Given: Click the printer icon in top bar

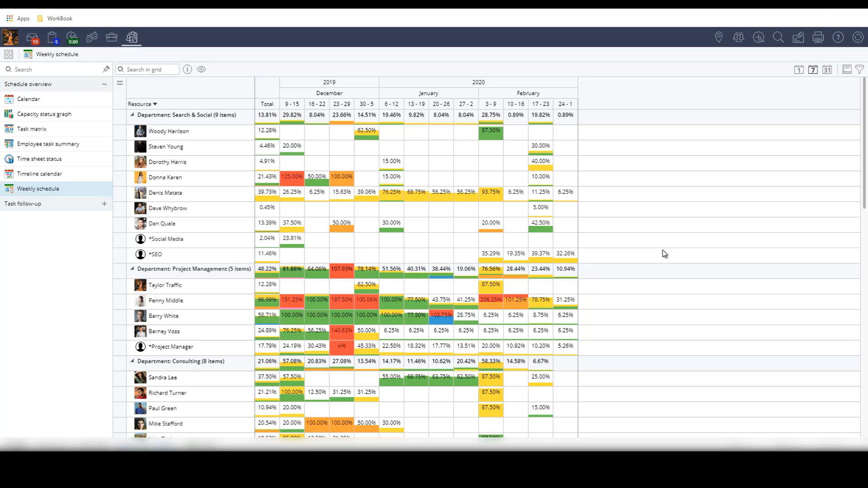Looking at the screenshot, I should point(818,38).
